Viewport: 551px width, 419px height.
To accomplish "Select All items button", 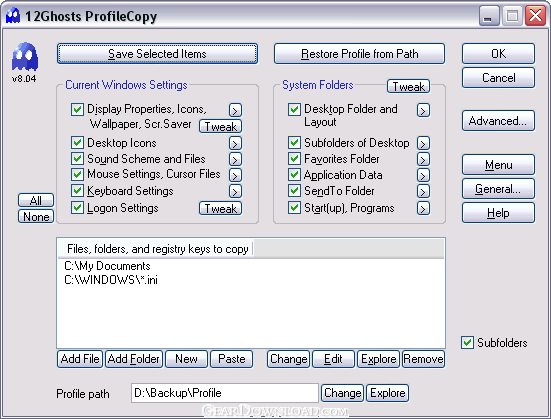I will click(x=36, y=200).
